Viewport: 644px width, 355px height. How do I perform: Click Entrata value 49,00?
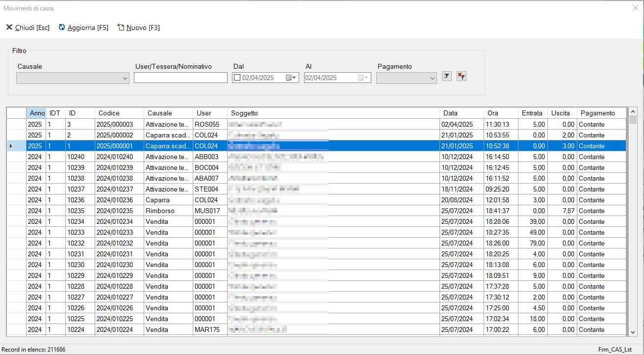tap(533, 232)
